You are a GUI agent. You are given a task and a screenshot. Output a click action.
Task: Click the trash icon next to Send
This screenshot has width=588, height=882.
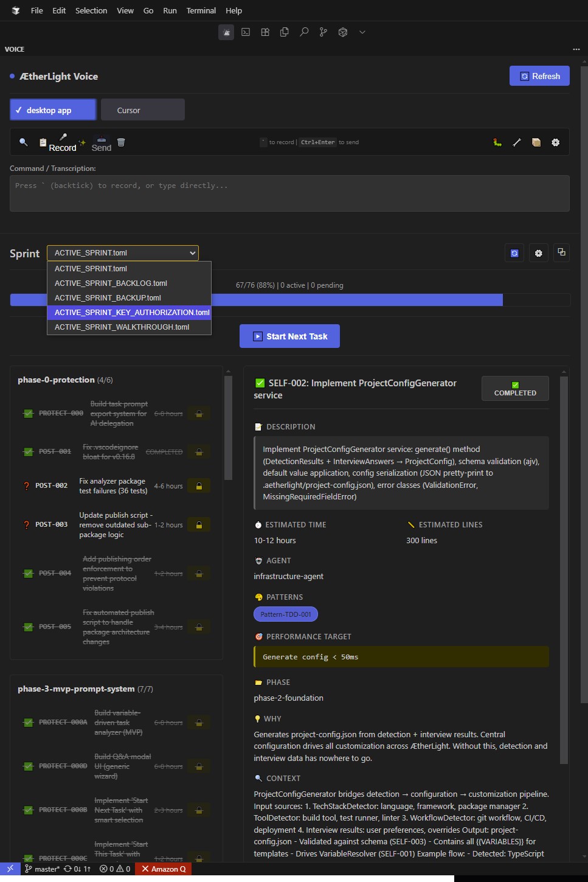(x=121, y=142)
